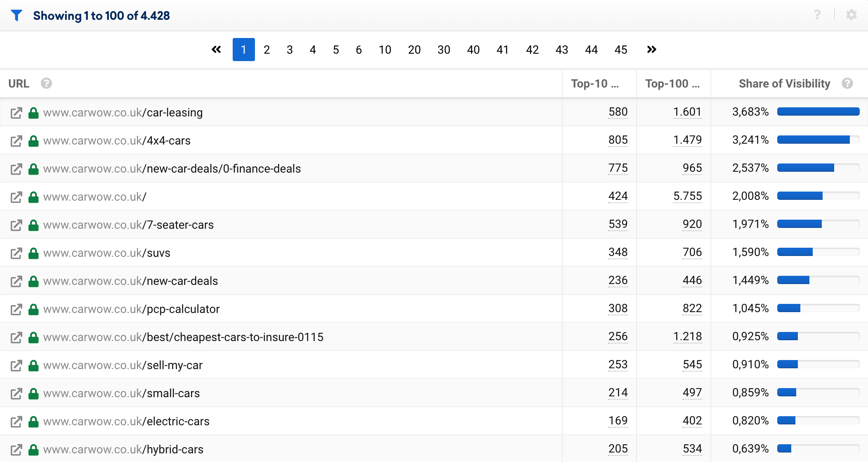Open pcp-calculator external link icon
Image resolution: width=868 pixels, height=462 pixels.
pos(16,309)
